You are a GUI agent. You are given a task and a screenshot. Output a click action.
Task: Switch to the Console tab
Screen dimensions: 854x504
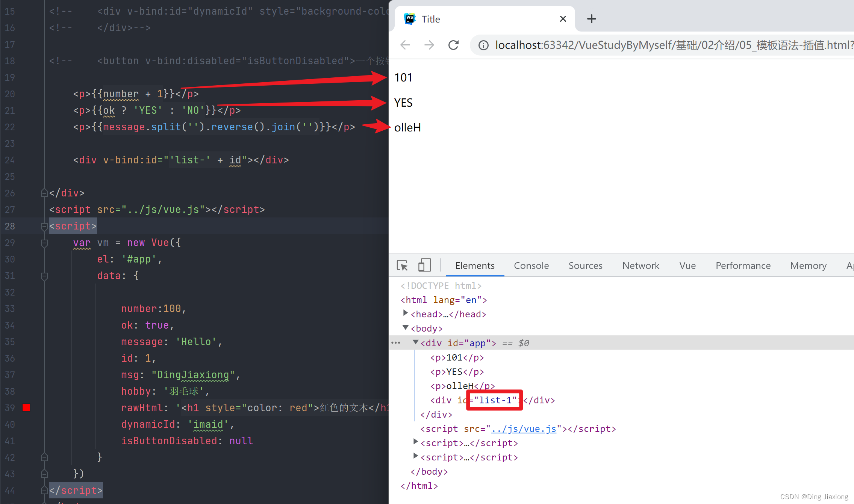coord(531,266)
